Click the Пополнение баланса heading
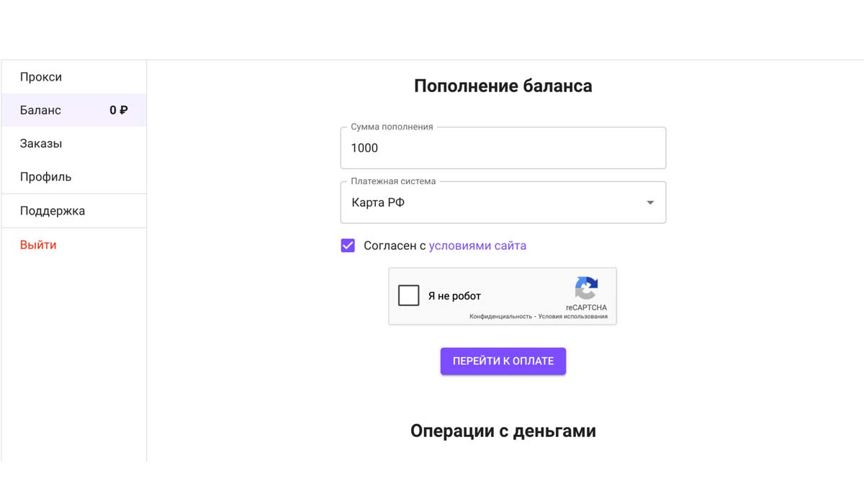The image size is (864, 504). tap(503, 86)
